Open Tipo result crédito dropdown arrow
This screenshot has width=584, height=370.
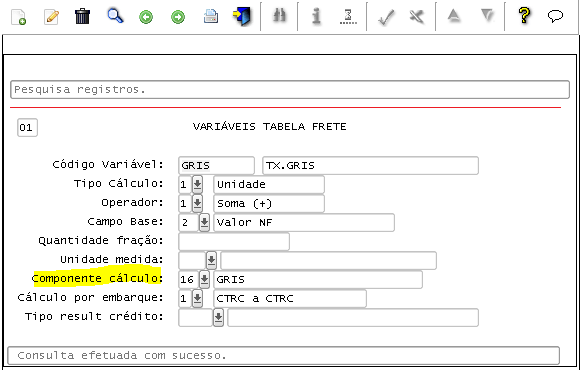coord(218,317)
